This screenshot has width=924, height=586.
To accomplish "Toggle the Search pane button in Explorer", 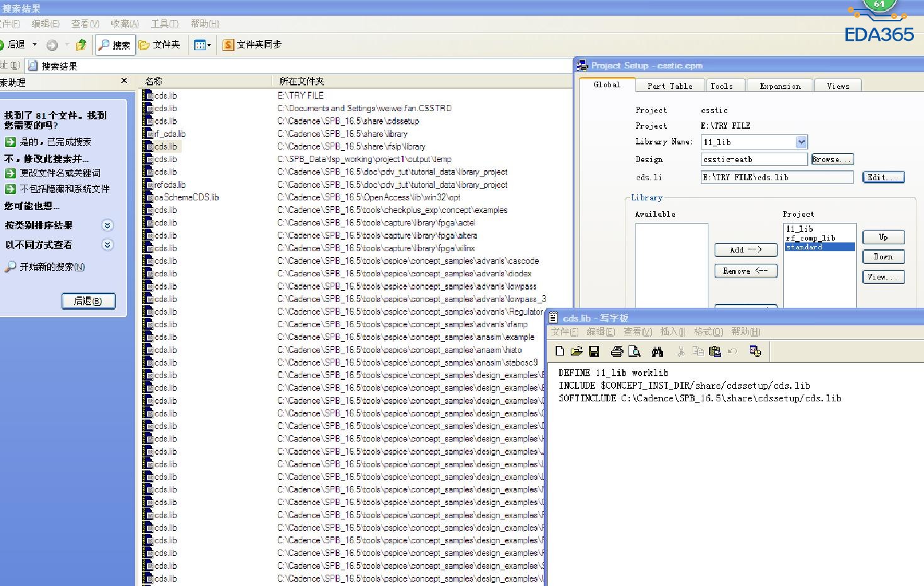I will (x=115, y=45).
